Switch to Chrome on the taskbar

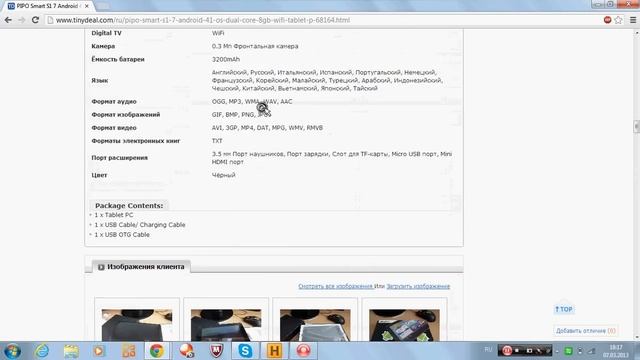click(157, 351)
